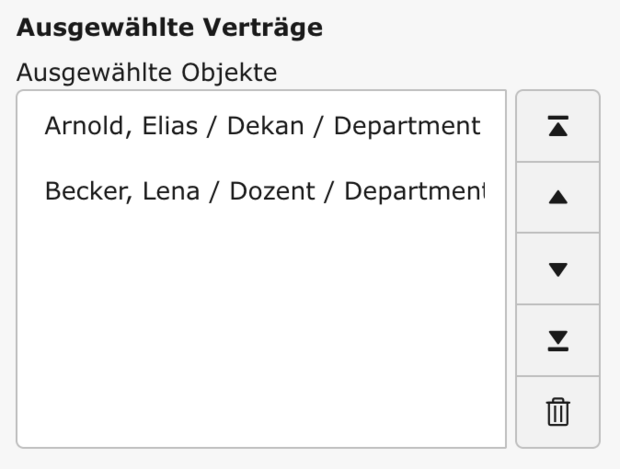The image size is (620, 469).
Task: Choose first item in Ausgewählte Objekte list
Action: [x=262, y=127]
